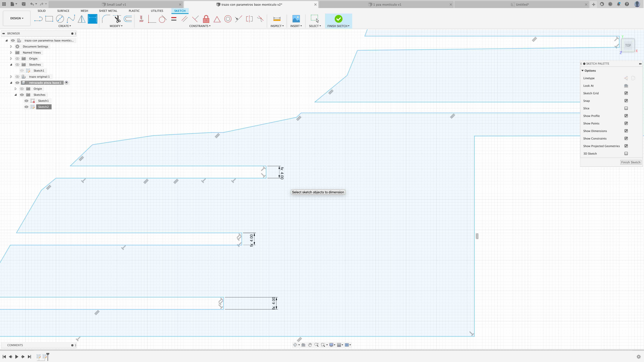
Task: Open the Measure inspect tool
Action: click(x=277, y=19)
